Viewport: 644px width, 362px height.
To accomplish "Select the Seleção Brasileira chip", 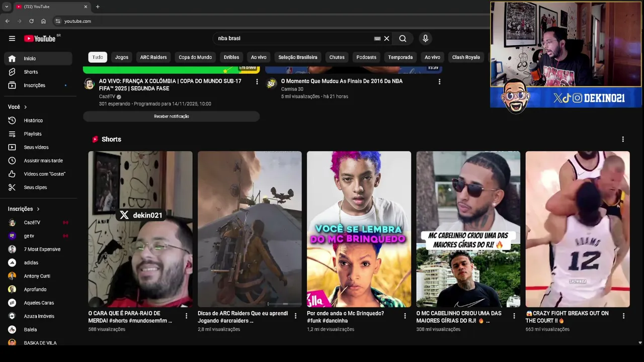I will (298, 57).
